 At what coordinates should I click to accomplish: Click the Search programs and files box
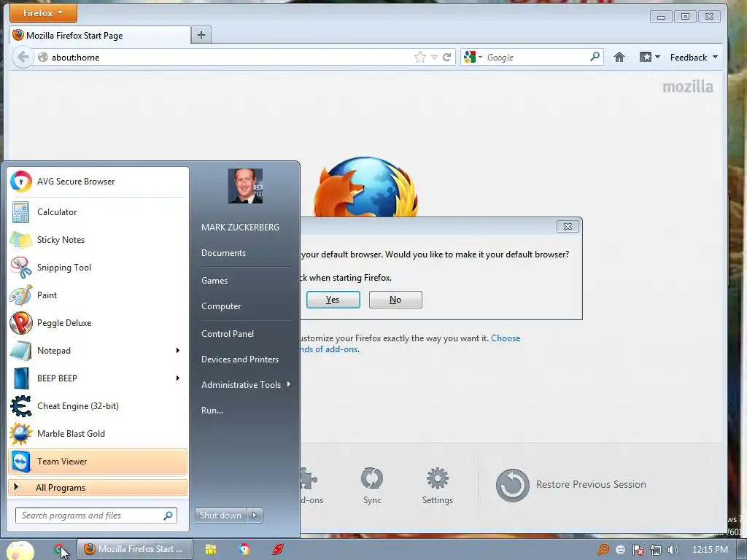(x=96, y=516)
